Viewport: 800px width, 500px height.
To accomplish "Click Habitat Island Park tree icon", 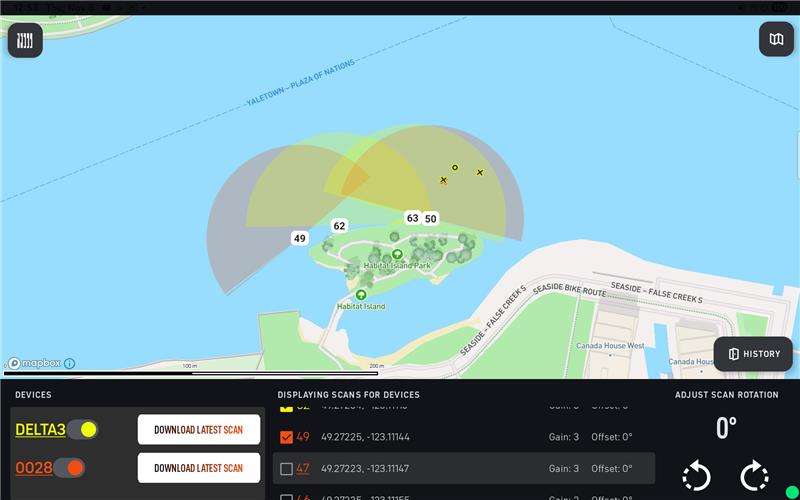I will [397, 254].
